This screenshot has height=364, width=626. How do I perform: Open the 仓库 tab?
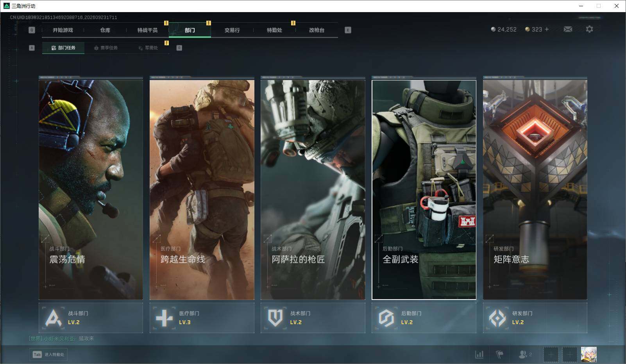pyautogui.click(x=105, y=30)
